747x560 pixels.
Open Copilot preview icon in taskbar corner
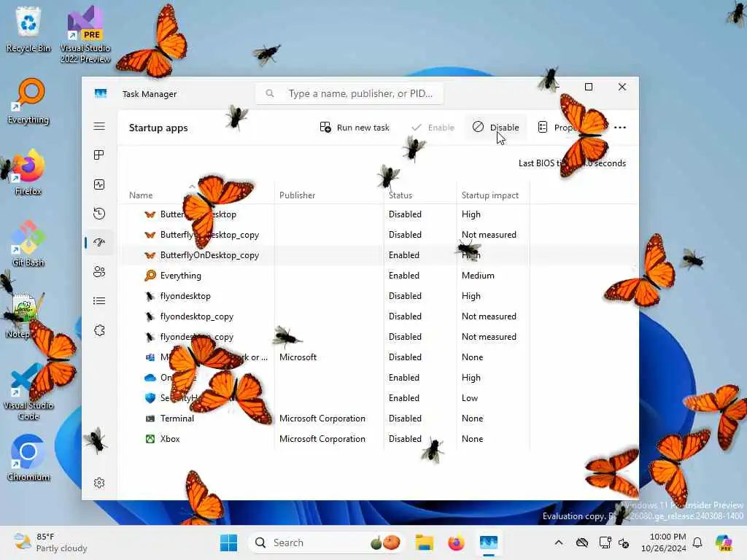(724, 542)
